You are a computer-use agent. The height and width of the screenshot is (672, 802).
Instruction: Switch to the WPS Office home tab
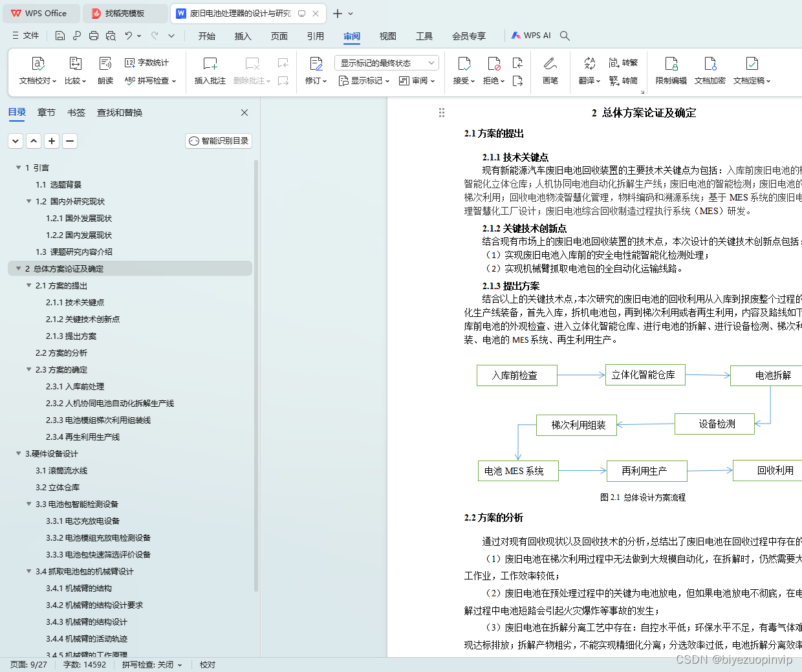click(x=41, y=13)
